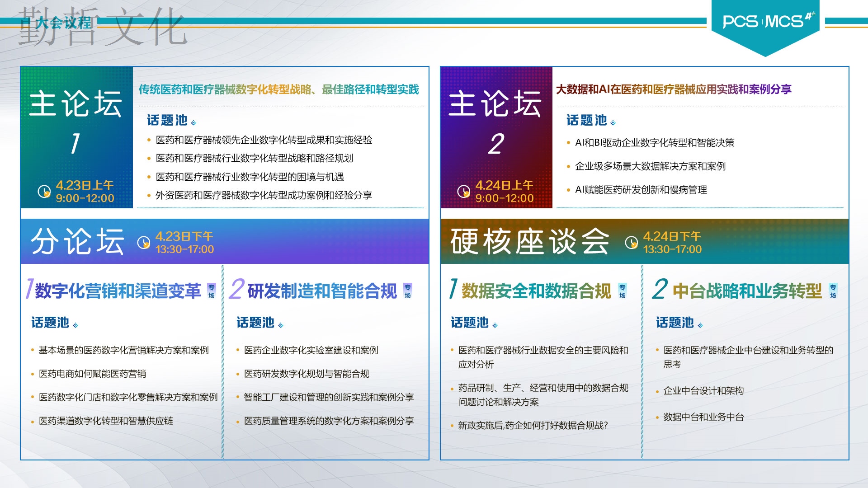This screenshot has height=488, width=868.
Task: Select topic 医药和医疗器械行业数据安全的主要风险和应对分析
Action: click(x=543, y=357)
